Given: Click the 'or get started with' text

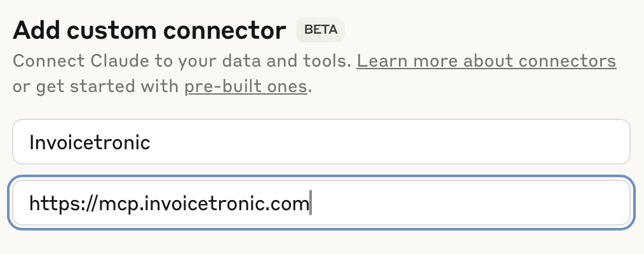Looking at the screenshot, I should pyautogui.click(x=95, y=86).
